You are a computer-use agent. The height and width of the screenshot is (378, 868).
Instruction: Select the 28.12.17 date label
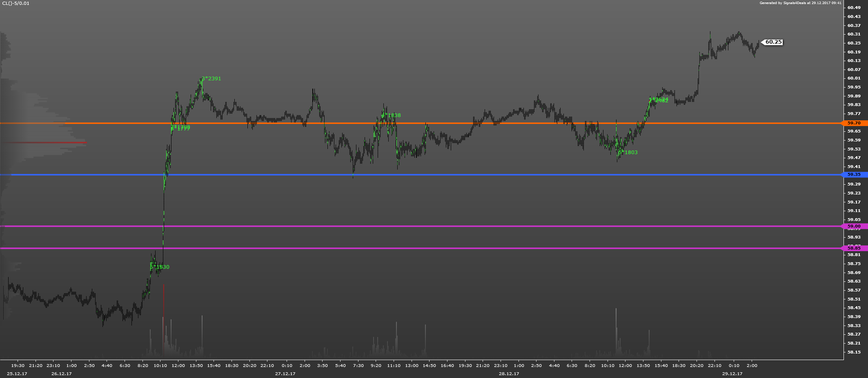pyautogui.click(x=509, y=374)
